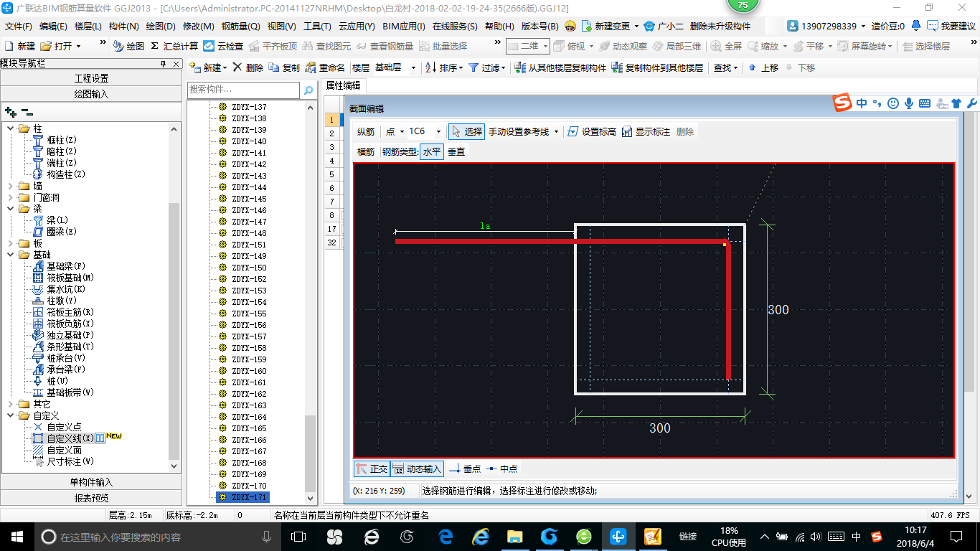The height and width of the screenshot is (551, 980).
Task: Click the Task View icon on taskbar
Action: [x=298, y=536]
